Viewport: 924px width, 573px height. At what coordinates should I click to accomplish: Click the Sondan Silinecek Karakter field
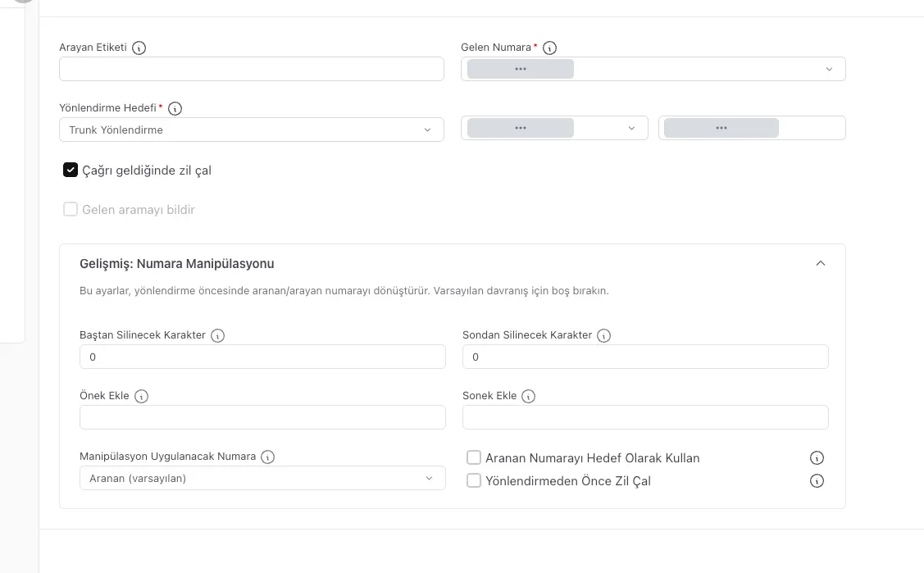645,357
